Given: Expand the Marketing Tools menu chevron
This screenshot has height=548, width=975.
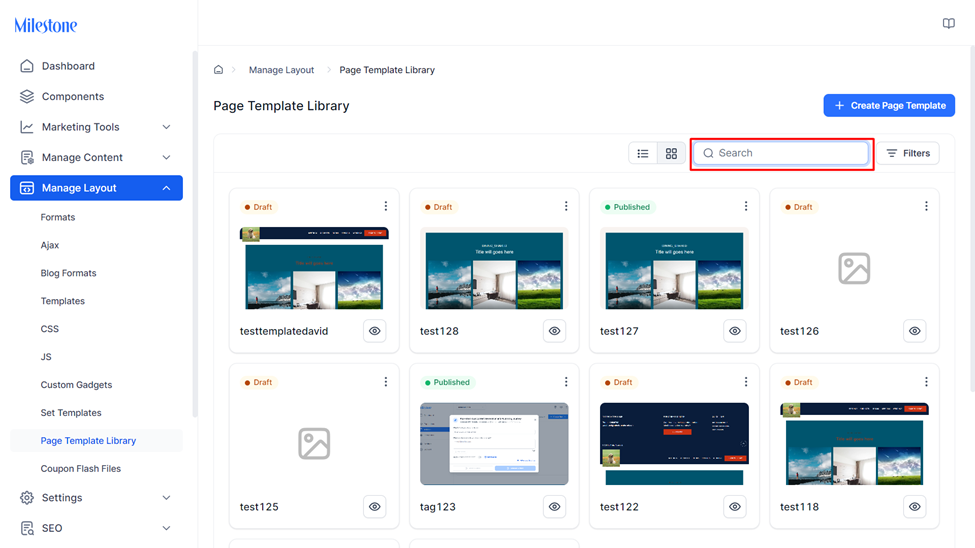Looking at the screenshot, I should coord(166,127).
